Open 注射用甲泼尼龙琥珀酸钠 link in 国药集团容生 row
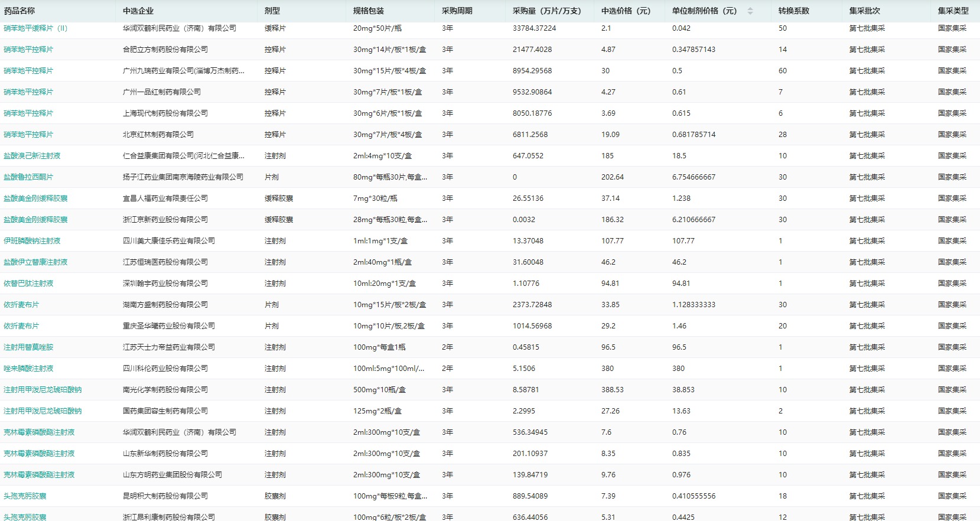 pyautogui.click(x=43, y=411)
